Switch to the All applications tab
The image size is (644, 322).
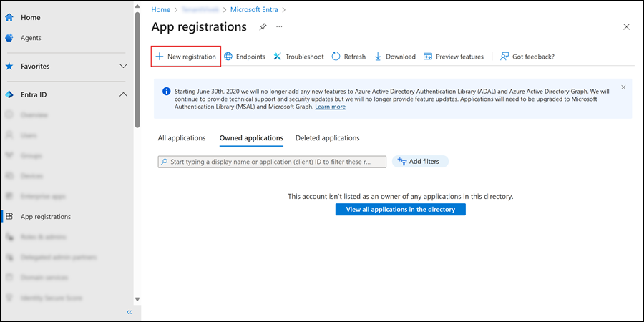click(x=182, y=138)
